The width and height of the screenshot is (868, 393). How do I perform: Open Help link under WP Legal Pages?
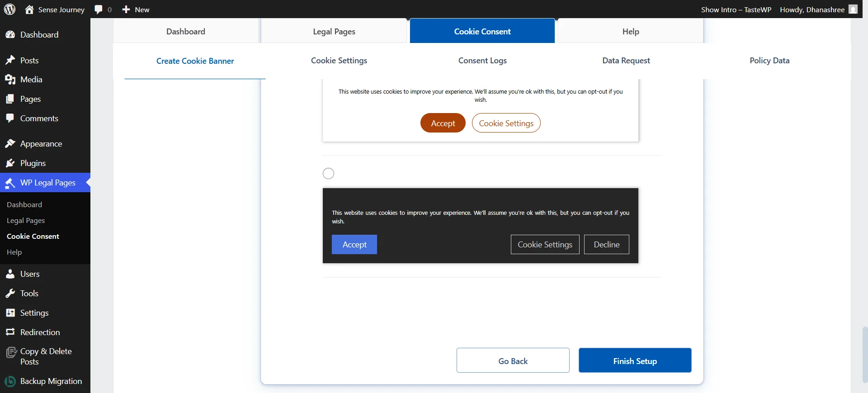tap(14, 252)
